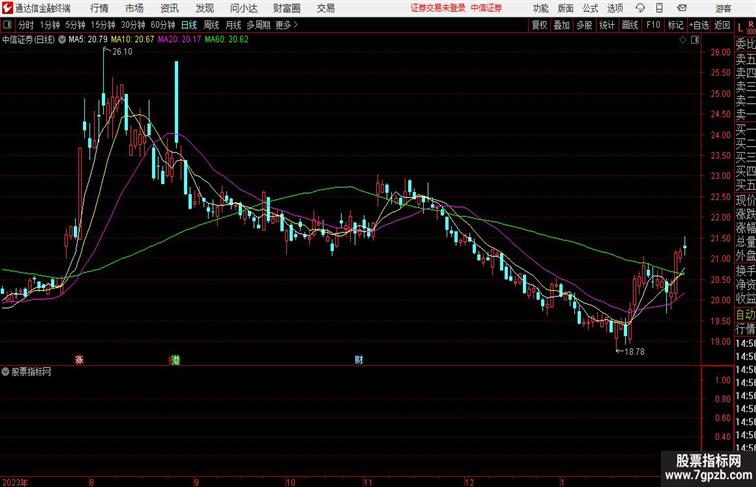Switch to the 5分钟 period
756x487 pixels.
(x=75, y=25)
